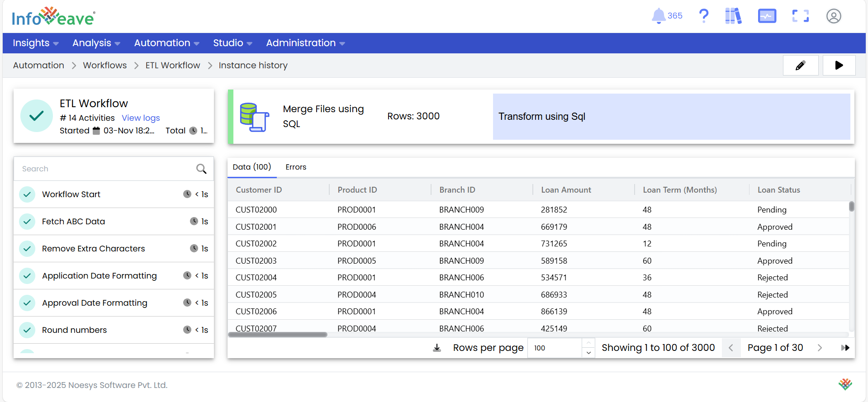Open the library books icon

point(733,16)
